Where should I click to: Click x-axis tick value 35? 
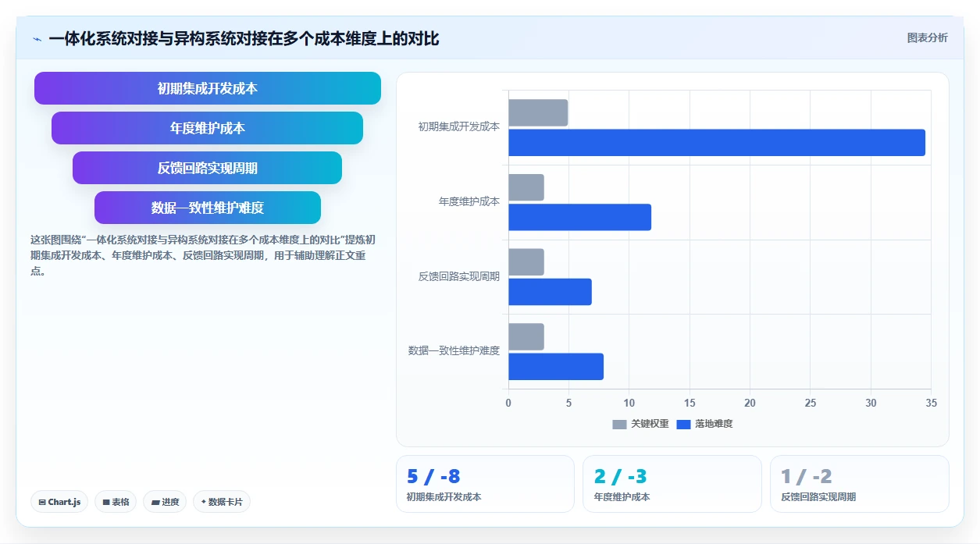(x=931, y=403)
